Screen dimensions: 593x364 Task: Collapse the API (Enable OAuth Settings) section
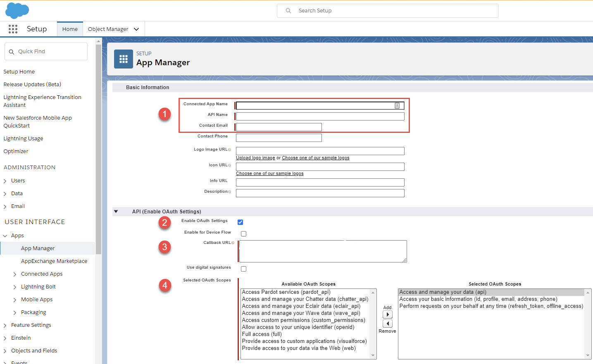[x=116, y=212]
